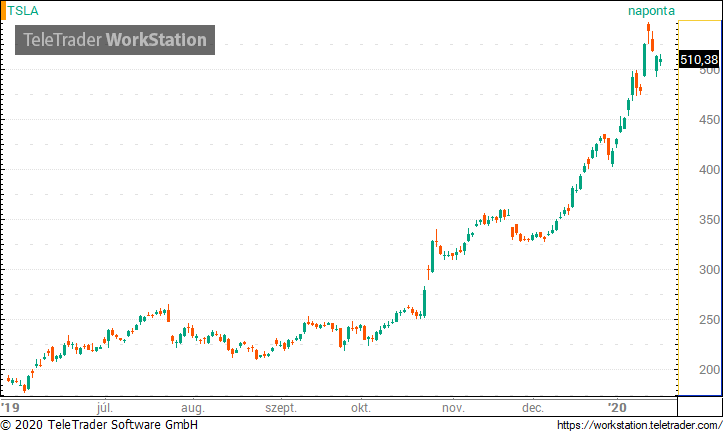Click the 400 price axis label
This screenshot has height=434, width=723.
(709, 170)
